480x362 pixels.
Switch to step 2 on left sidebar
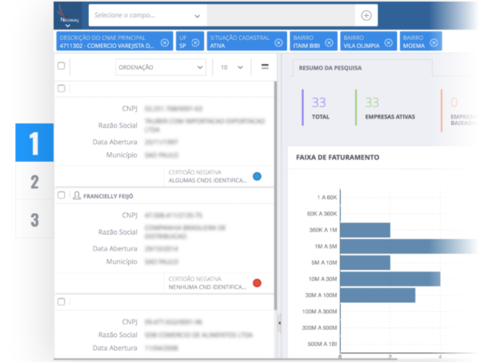[x=35, y=182]
